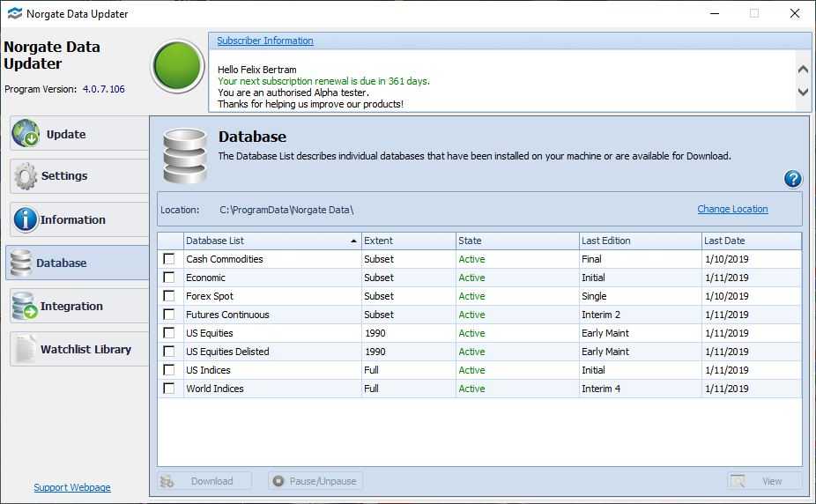Select the US Indices checkbox
The width and height of the screenshot is (816, 504).
[169, 370]
